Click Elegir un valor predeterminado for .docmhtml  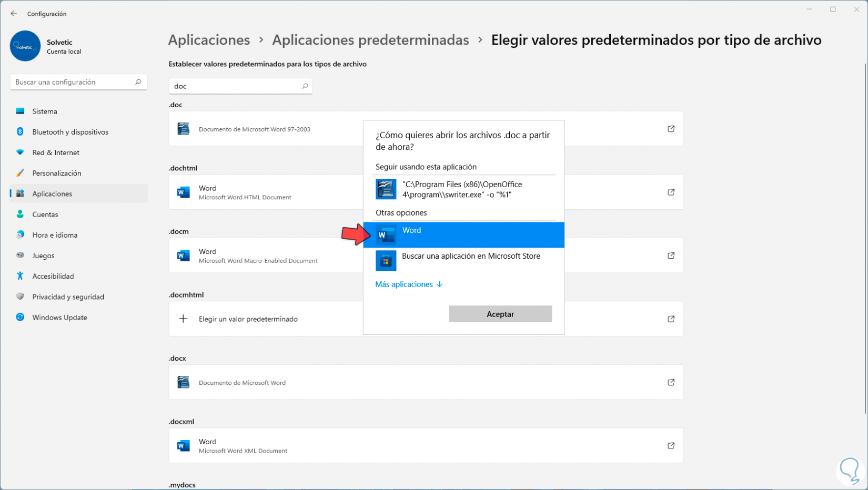pos(248,319)
